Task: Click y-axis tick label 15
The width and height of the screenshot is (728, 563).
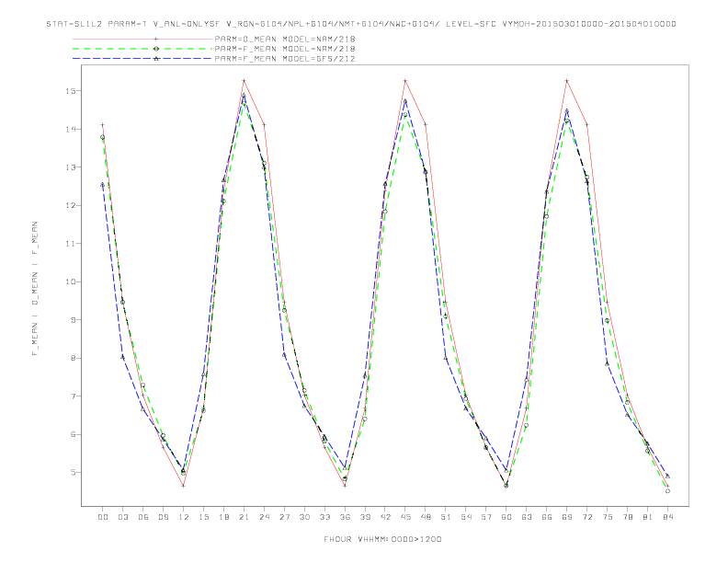Action: (71, 90)
